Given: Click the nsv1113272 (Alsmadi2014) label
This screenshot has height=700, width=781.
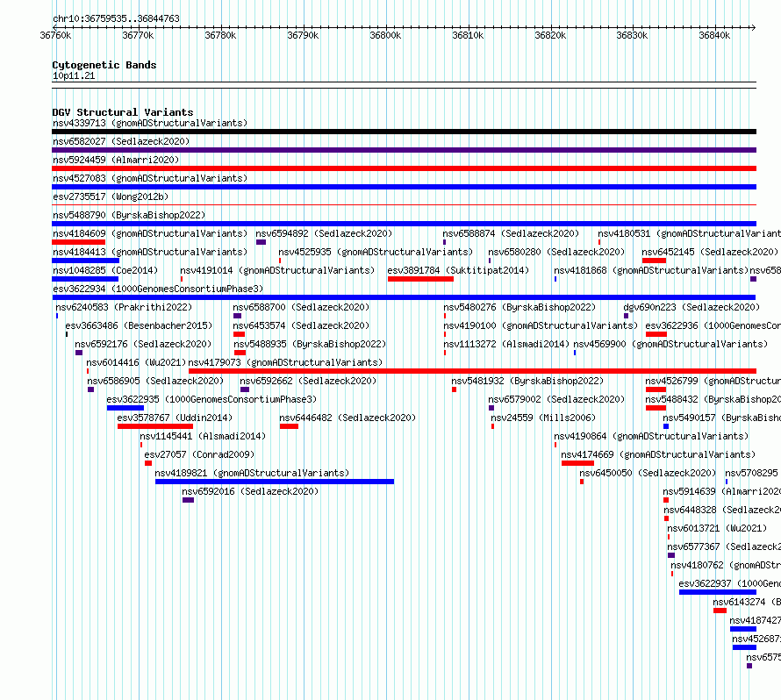Looking at the screenshot, I should tap(506, 344).
